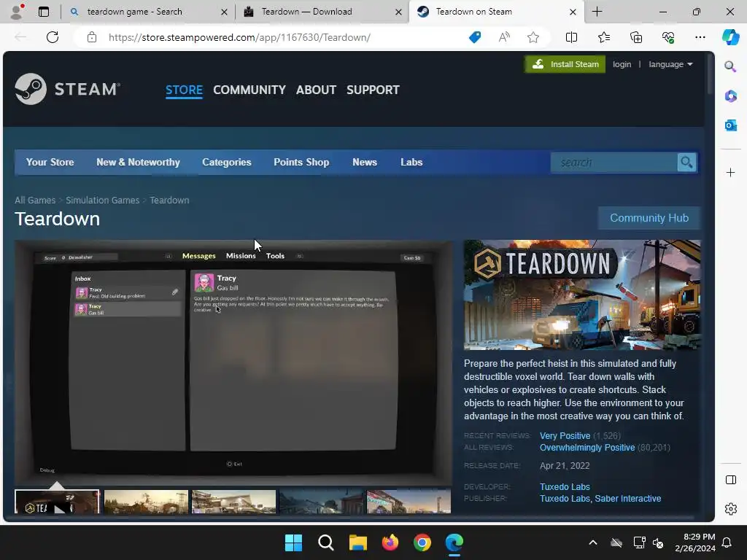The height and width of the screenshot is (560, 747).
Task: Open Windows Start menu
Action: tap(293, 542)
